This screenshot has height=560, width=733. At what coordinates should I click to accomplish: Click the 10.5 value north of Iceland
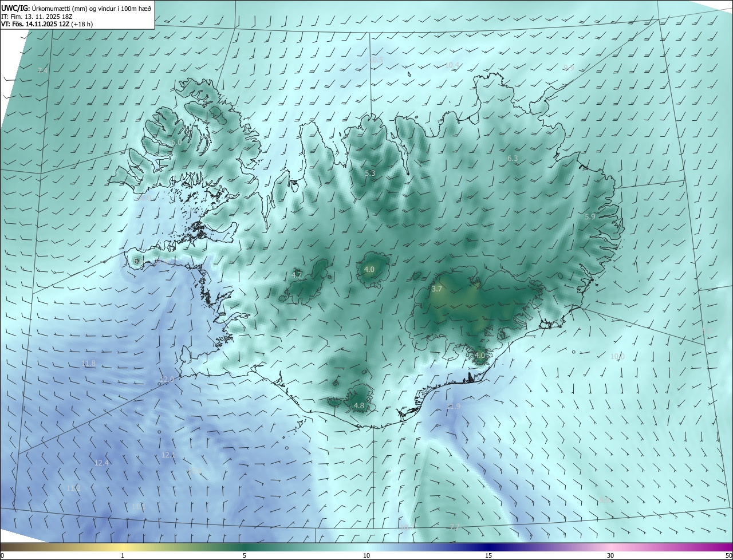pyautogui.click(x=376, y=60)
